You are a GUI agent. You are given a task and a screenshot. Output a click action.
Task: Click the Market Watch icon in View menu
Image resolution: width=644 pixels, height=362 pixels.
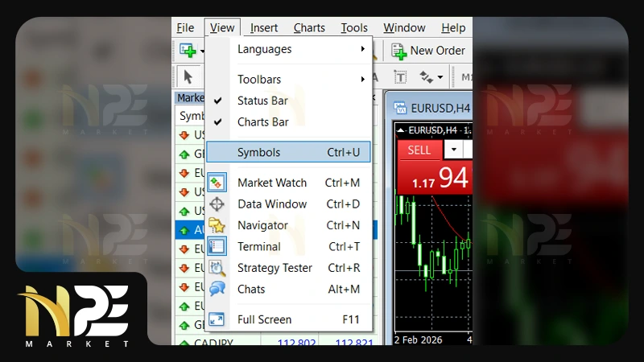click(217, 183)
